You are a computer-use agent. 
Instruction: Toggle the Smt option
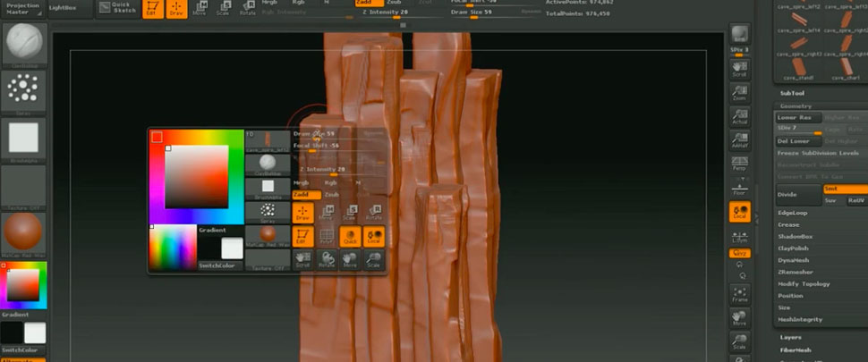point(846,189)
